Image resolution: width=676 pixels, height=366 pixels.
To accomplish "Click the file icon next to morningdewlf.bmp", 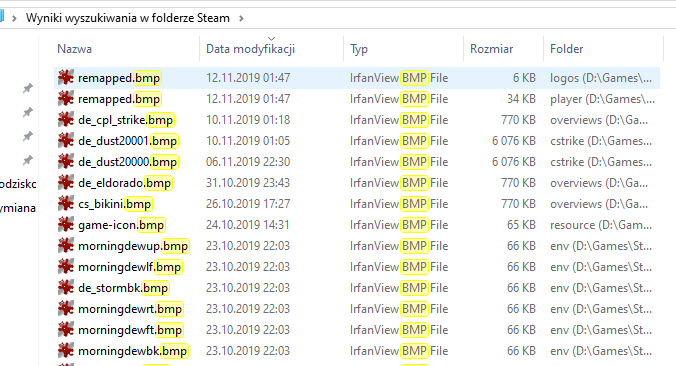I will (x=66, y=267).
